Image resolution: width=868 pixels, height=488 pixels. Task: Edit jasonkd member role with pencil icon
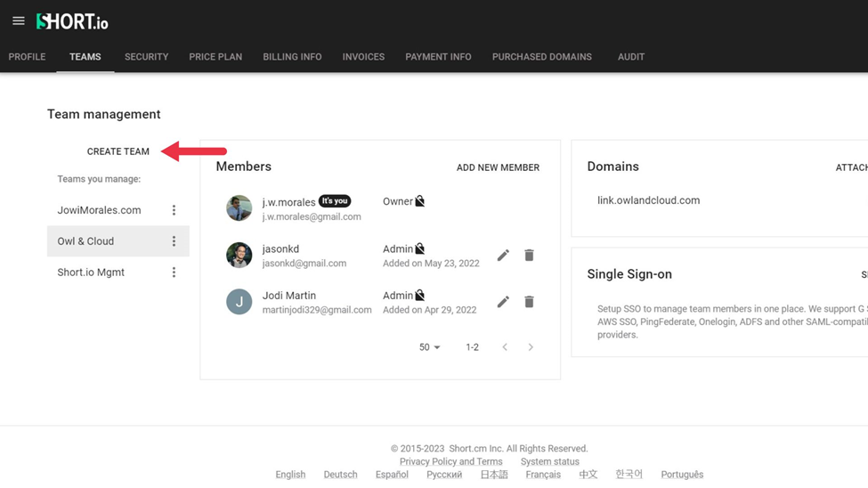503,256
